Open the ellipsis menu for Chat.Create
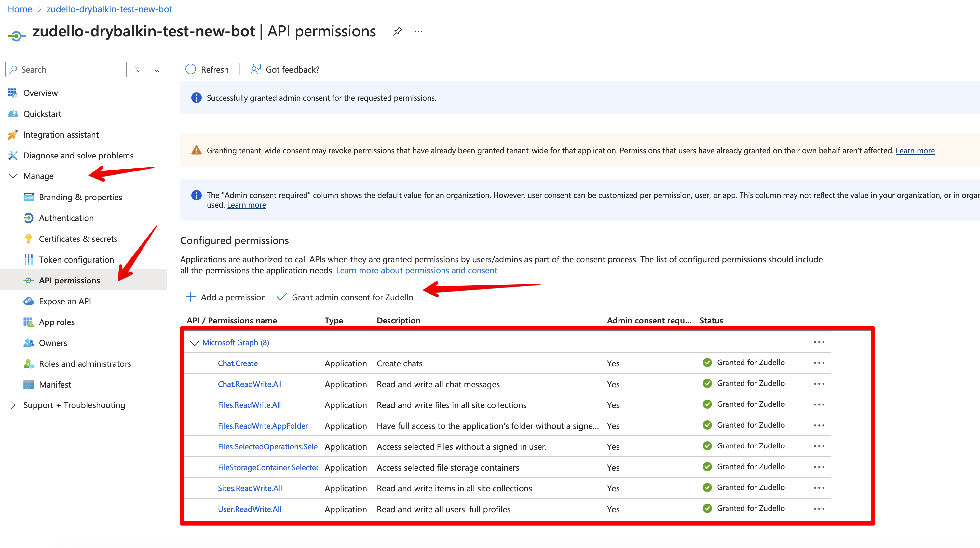 819,363
